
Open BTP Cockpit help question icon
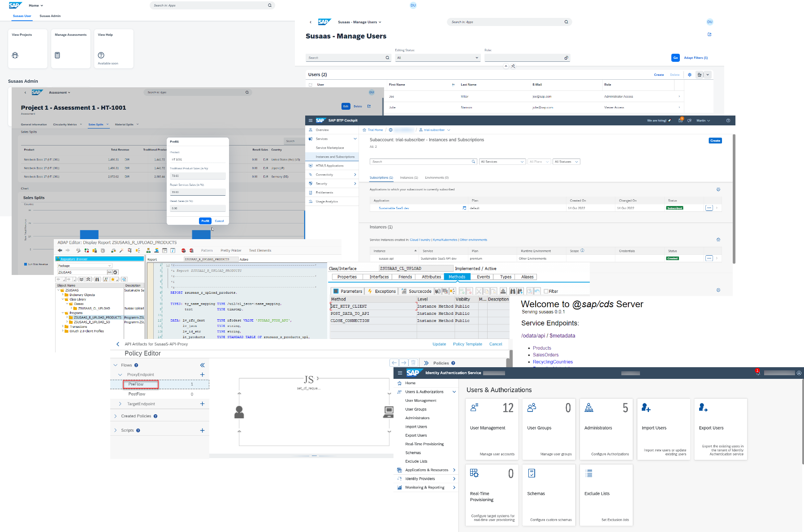tap(728, 120)
